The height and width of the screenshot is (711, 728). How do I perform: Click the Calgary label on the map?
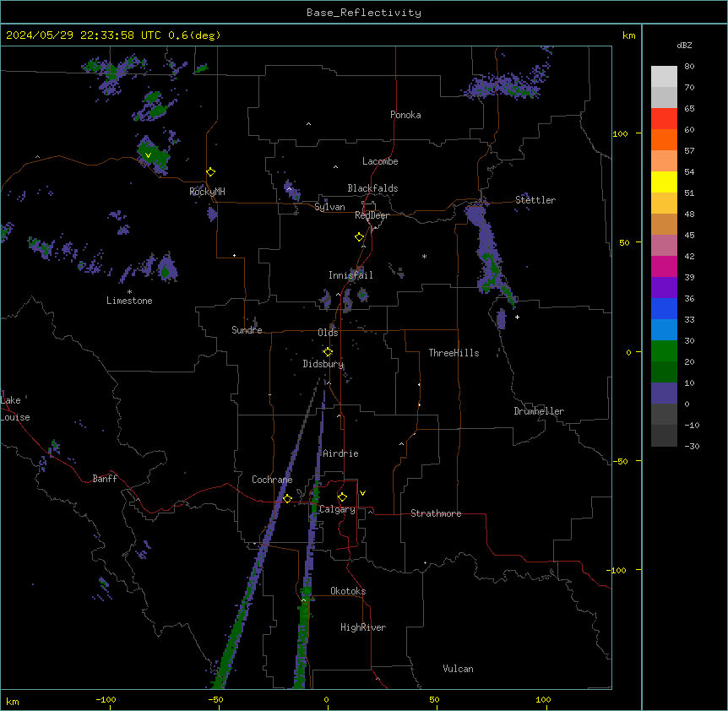pyautogui.click(x=337, y=509)
